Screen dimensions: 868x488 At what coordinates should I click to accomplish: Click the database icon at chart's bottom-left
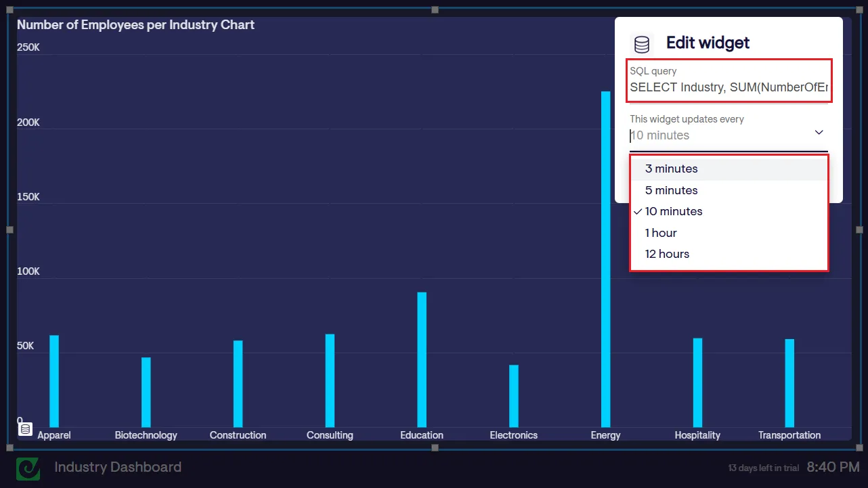(x=25, y=429)
